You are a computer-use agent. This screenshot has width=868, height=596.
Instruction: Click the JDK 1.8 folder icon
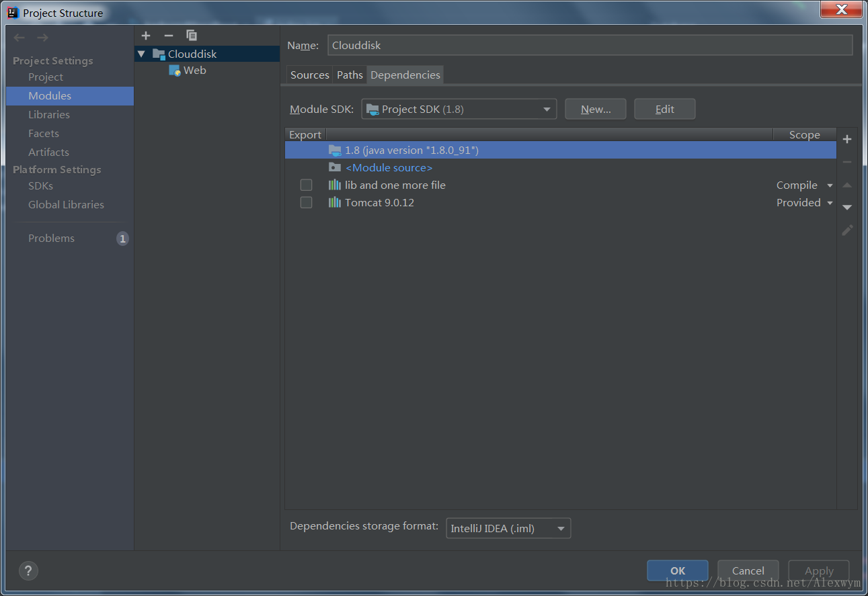click(x=335, y=151)
